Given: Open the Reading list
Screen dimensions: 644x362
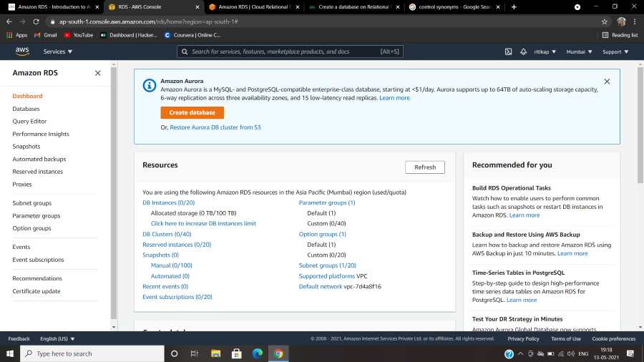Looking at the screenshot, I should coord(620,35).
